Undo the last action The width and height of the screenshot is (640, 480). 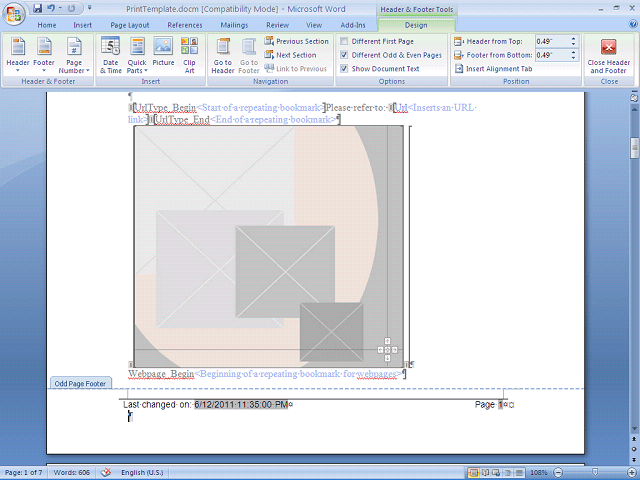click(x=51, y=8)
